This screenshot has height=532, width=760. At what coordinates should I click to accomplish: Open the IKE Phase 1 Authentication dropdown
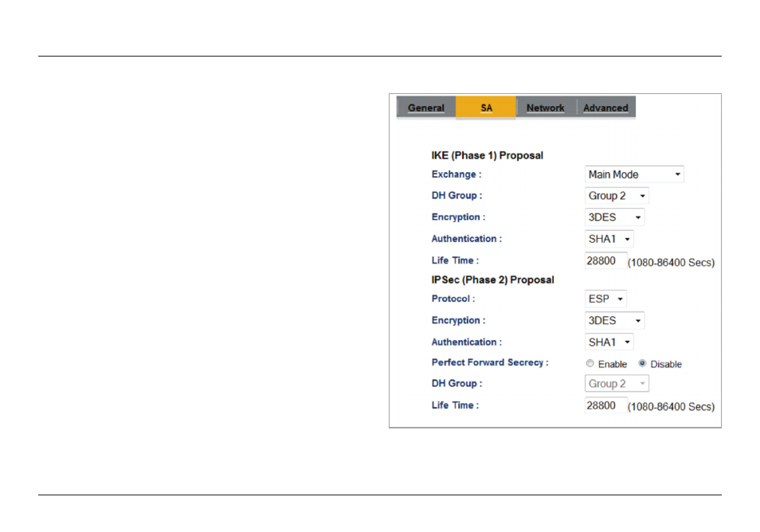(x=609, y=239)
